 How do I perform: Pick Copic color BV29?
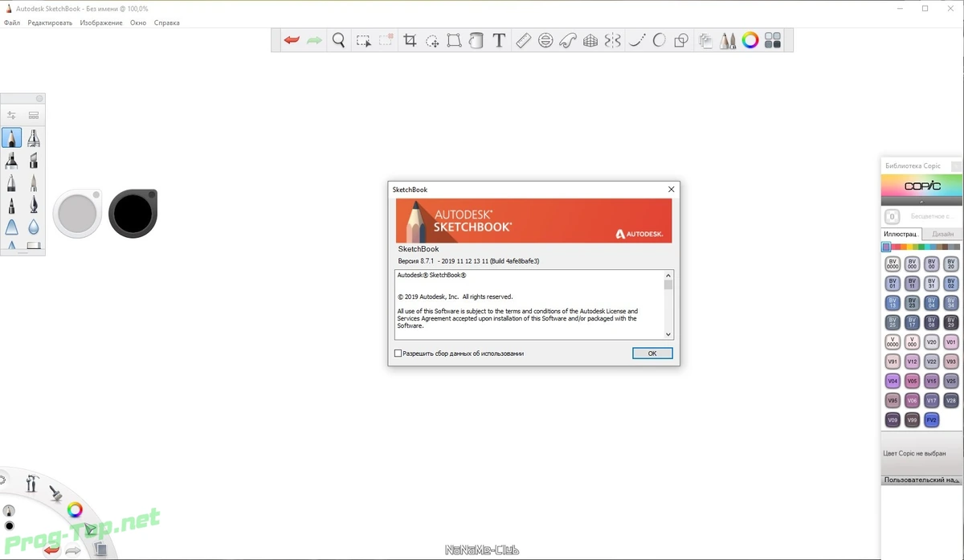point(951,322)
